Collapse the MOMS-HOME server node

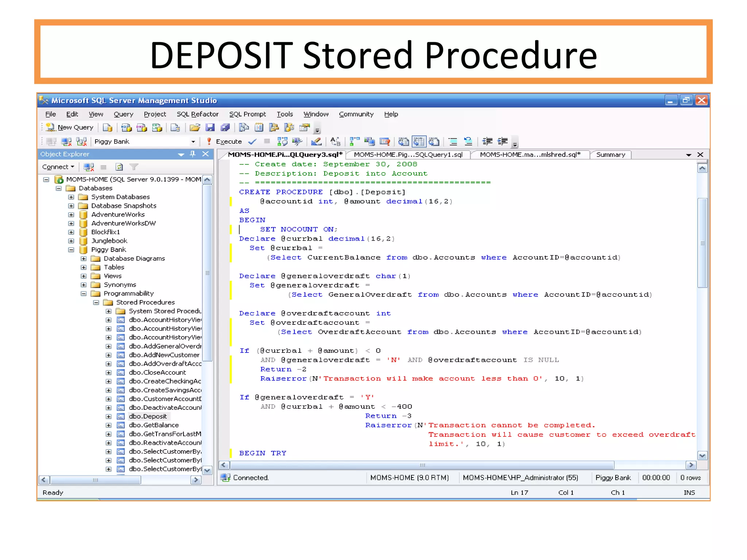tap(46, 179)
